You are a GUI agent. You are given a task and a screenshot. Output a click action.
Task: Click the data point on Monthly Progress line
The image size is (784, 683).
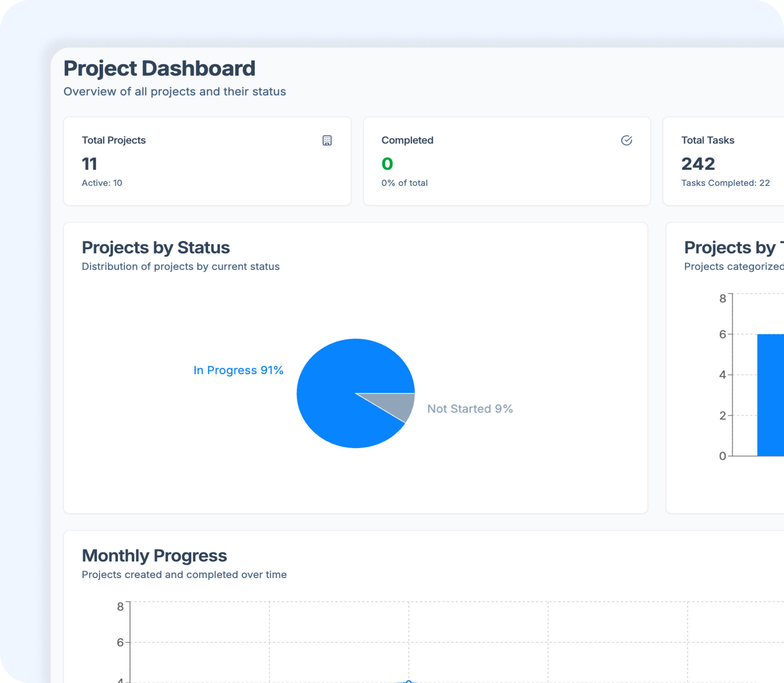tap(408, 681)
